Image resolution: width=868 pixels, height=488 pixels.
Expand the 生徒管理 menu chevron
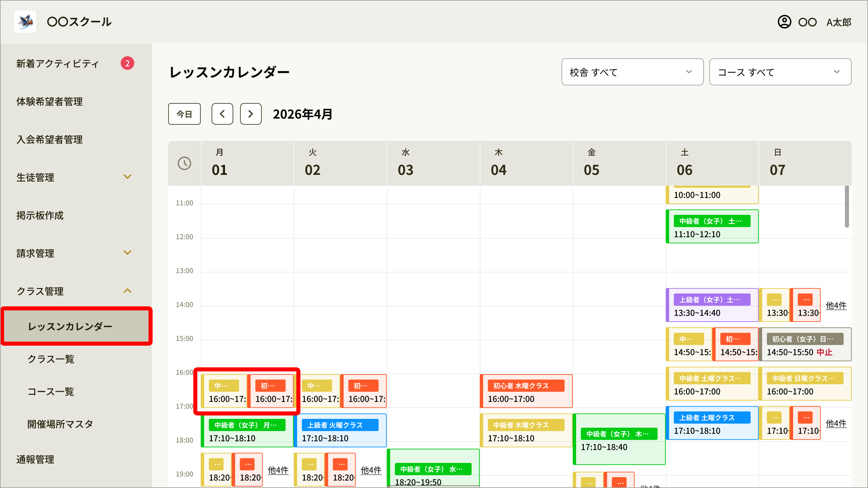127,177
